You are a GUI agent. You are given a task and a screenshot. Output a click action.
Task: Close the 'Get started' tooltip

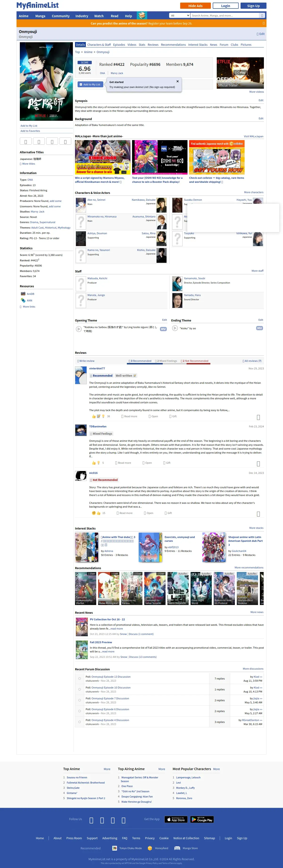click(x=178, y=81)
